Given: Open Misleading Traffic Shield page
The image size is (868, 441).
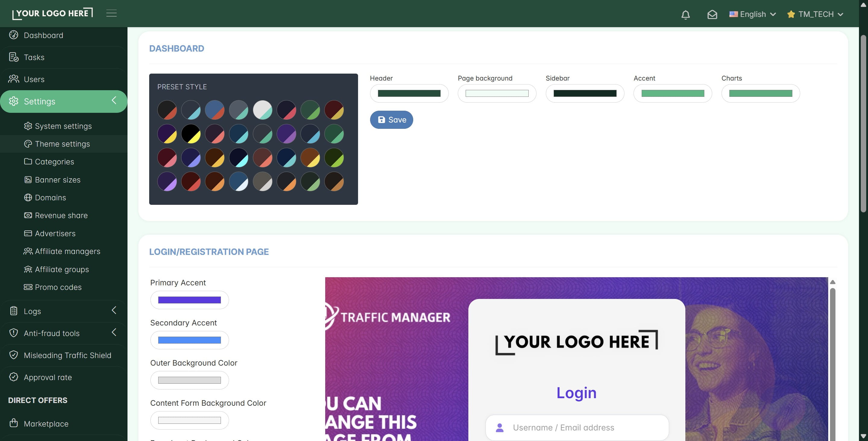Looking at the screenshot, I should point(64,355).
